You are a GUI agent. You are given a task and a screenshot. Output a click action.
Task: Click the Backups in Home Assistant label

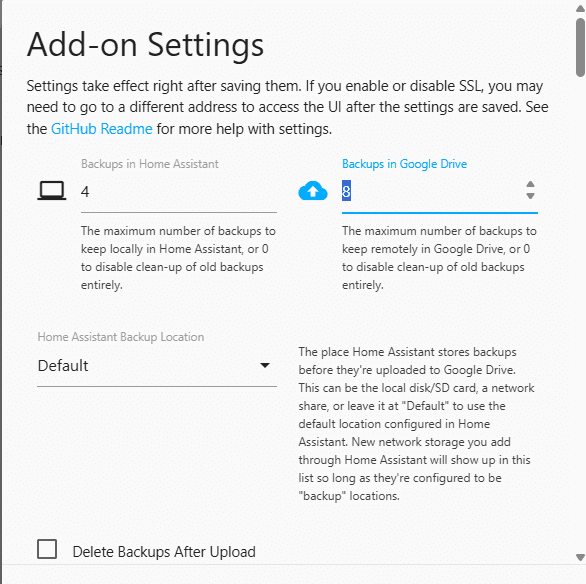(149, 164)
